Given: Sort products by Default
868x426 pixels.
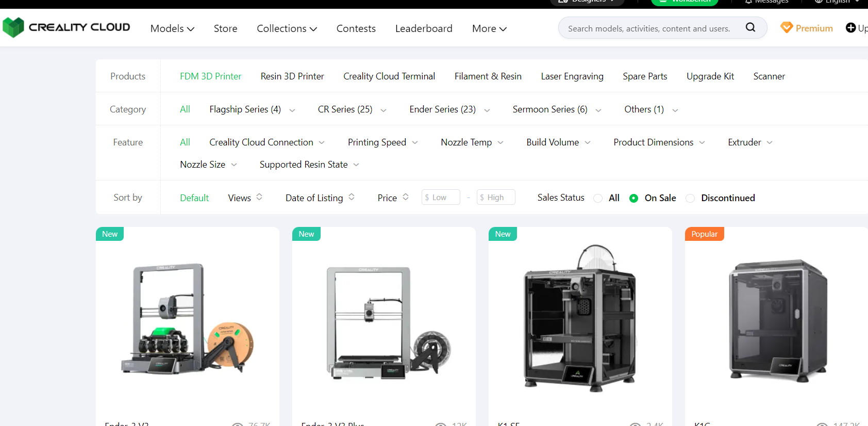Looking at the screenshot, I should [x=194, y=198].
